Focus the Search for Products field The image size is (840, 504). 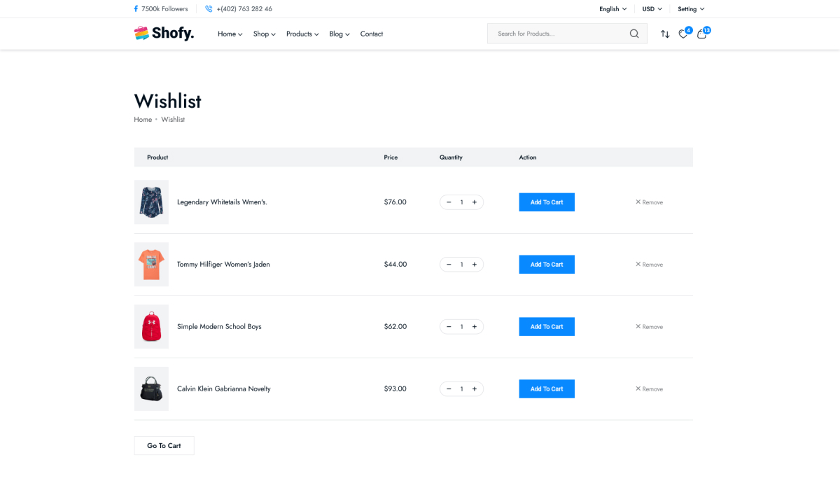pyautogui.click(x=556, y=34)
